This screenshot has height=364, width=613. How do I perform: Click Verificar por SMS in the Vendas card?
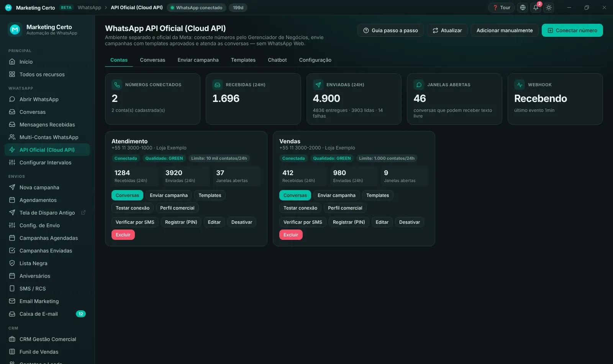pos(303,222)
